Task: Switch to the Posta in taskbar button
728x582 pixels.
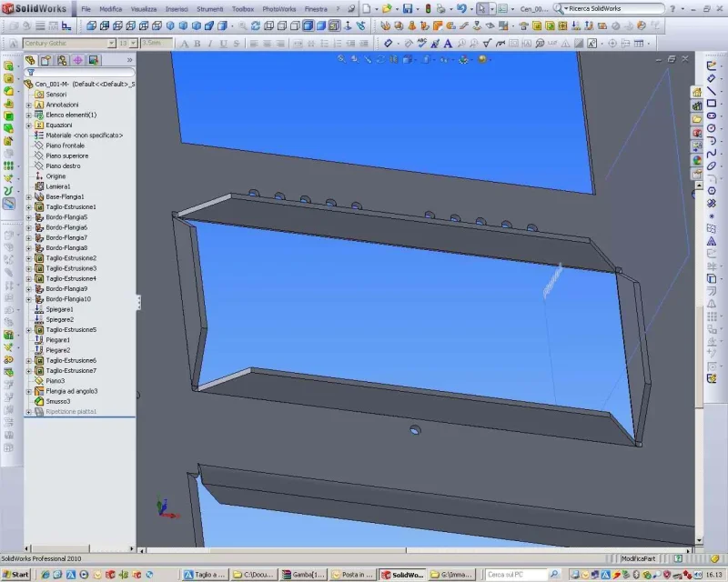Action: pyautogui.click(x=352, y=575)
